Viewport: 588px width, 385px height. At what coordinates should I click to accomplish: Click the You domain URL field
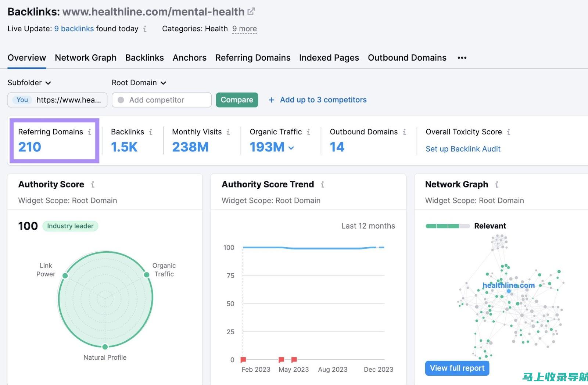click(57, 100)
